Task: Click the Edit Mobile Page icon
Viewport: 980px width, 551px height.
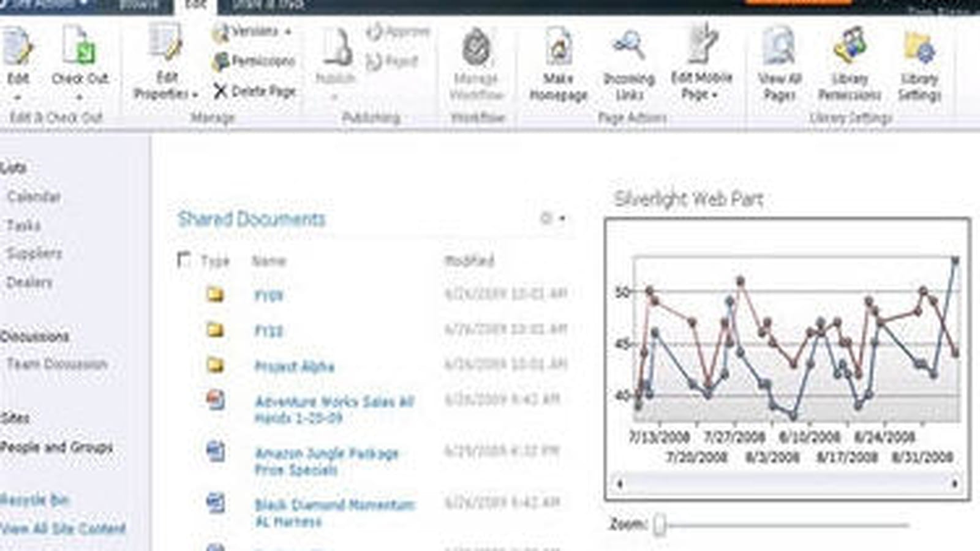Action: tap(702, 44)
